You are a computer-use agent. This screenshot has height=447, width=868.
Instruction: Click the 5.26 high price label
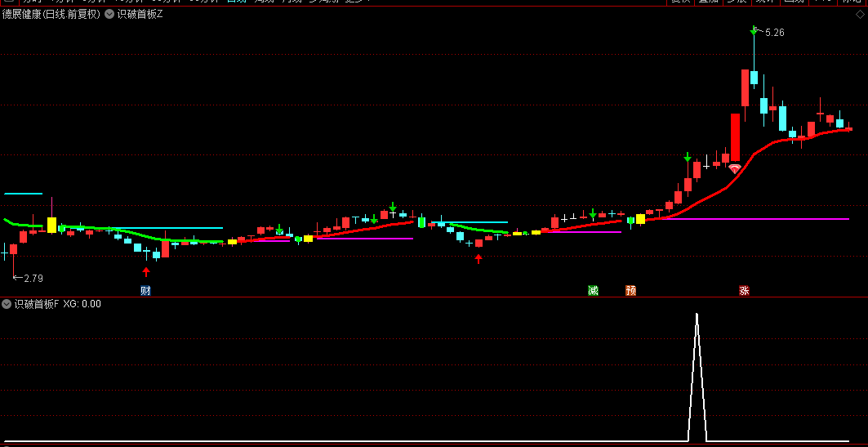[x=774, y=33]
